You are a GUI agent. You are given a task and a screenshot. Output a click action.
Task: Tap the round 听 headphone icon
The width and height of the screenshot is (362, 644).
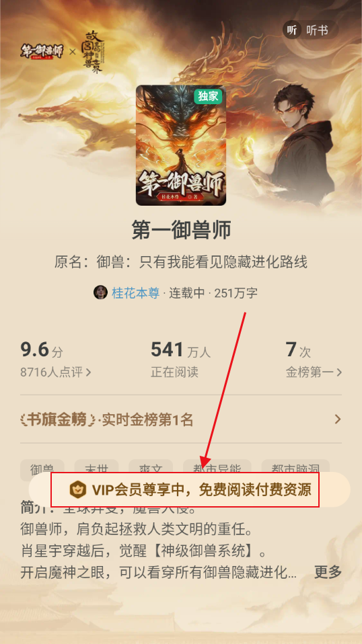(x=292, y=30)
